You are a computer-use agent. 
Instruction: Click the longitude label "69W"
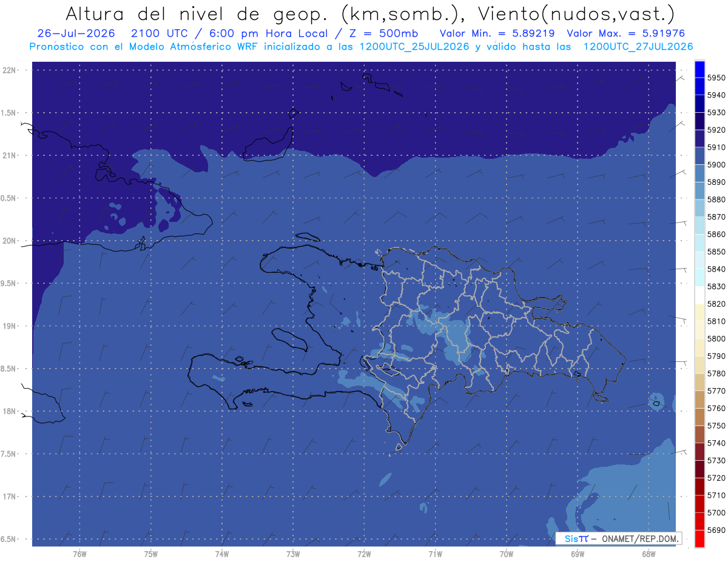click(x=577, y=555)
